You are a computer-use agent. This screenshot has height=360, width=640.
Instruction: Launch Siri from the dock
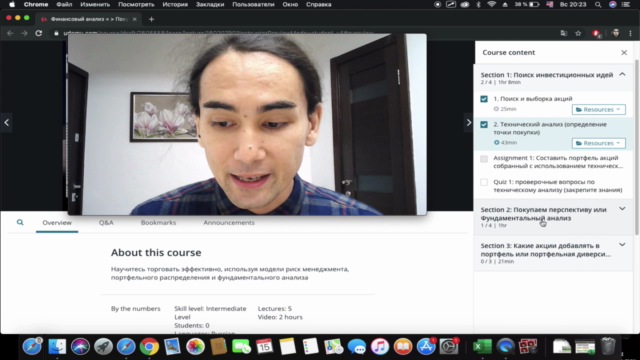pos(80,347)
